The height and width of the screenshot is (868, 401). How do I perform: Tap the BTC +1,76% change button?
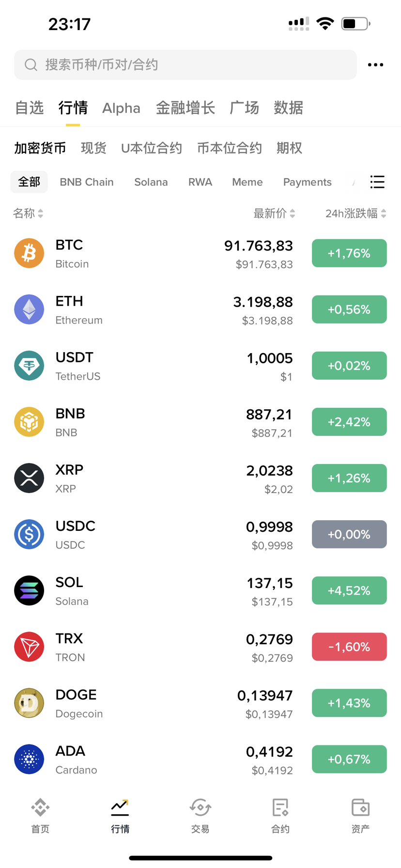coord(349,253)
